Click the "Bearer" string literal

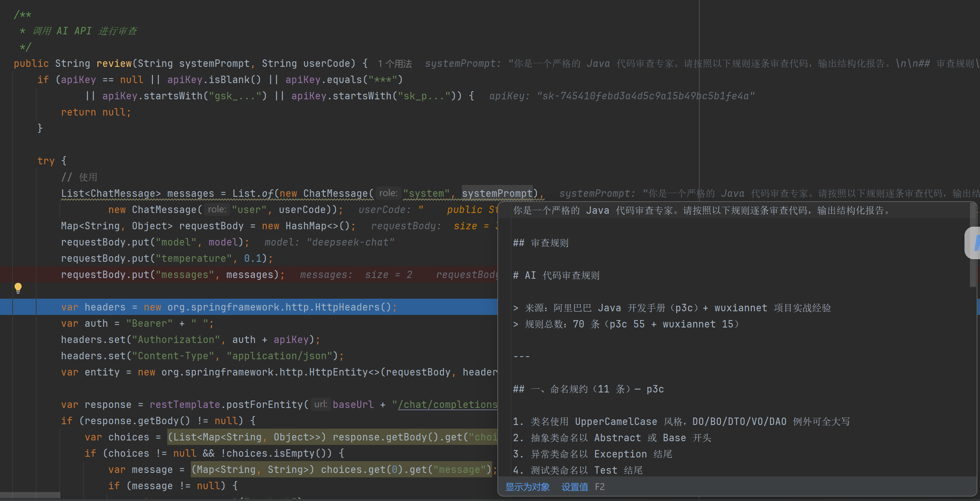click(x=149, y=323)
